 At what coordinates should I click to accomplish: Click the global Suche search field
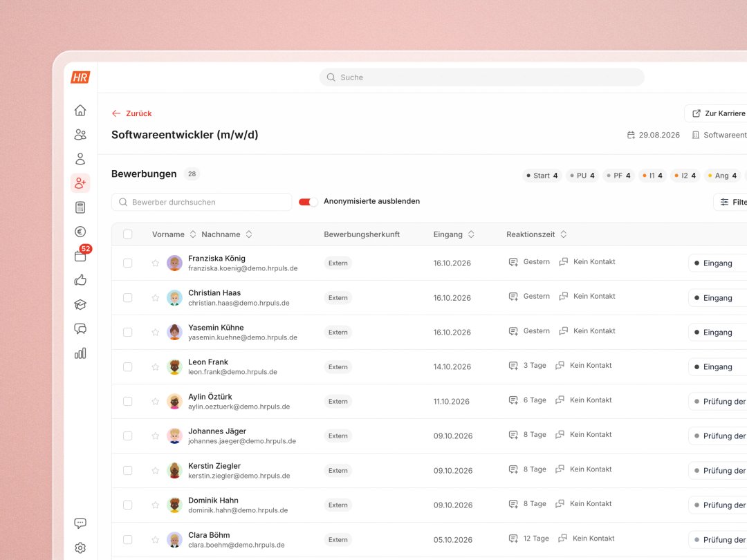tap(481, 77)
